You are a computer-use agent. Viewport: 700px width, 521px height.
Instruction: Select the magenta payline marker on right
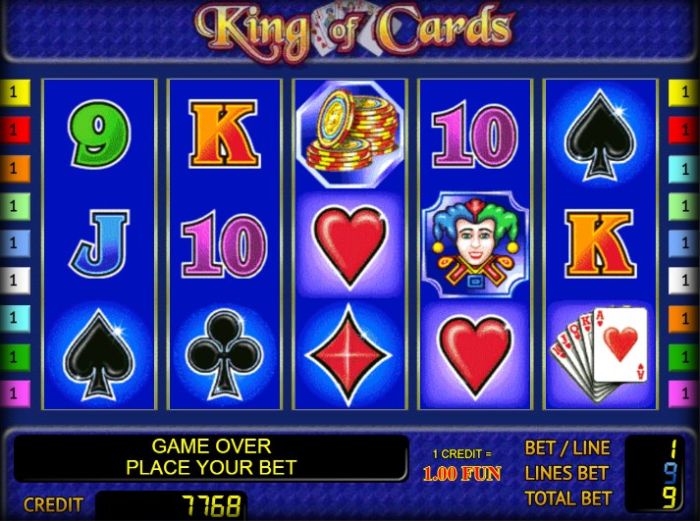click(683, 393)
